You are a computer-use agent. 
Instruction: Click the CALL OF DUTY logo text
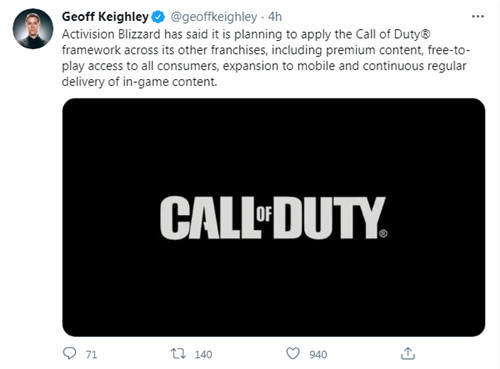click(273, 217)
